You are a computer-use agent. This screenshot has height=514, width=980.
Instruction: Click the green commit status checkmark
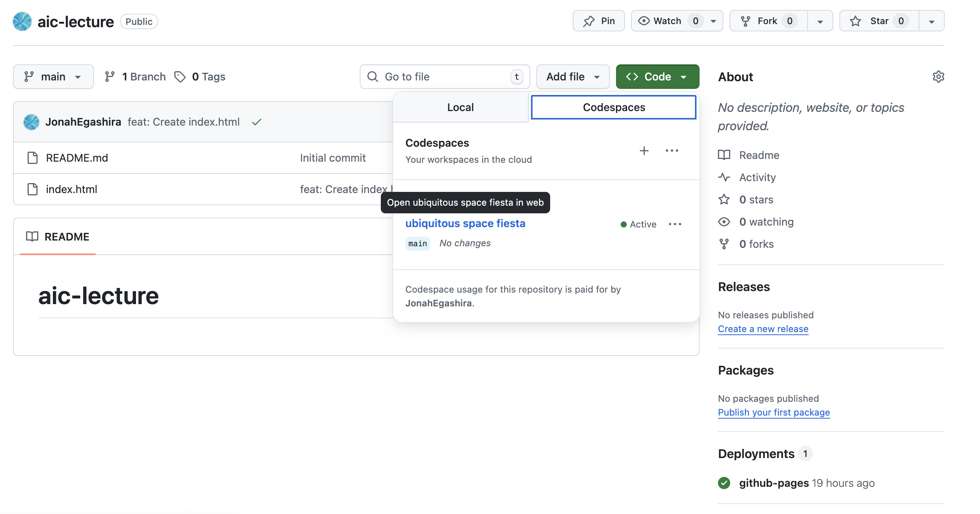pyautogui.click(x=257, y=122)
